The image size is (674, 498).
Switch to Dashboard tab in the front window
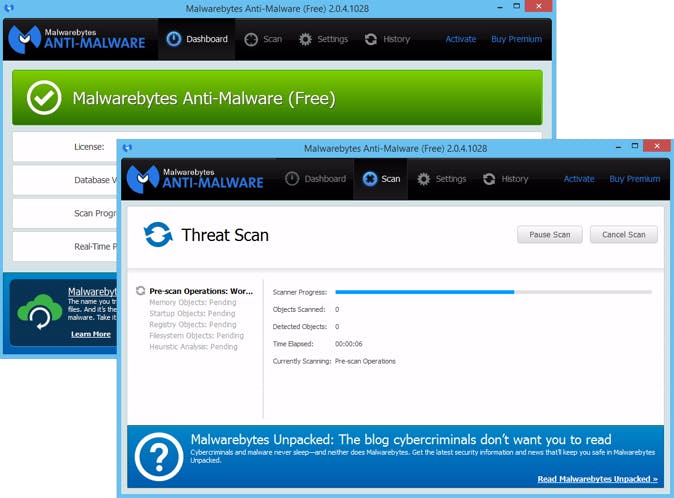[315, 179]
